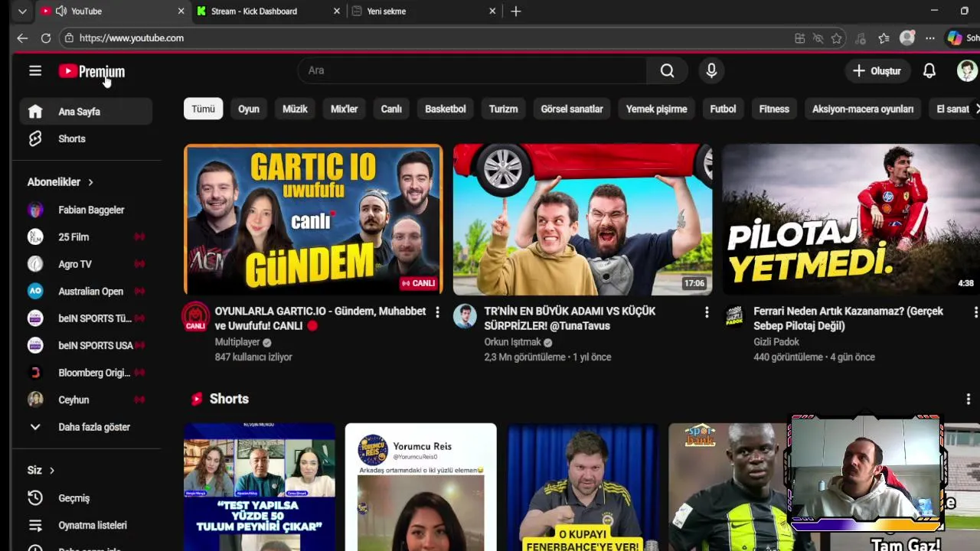Click the Oluştur create button

tap(877, 70)
